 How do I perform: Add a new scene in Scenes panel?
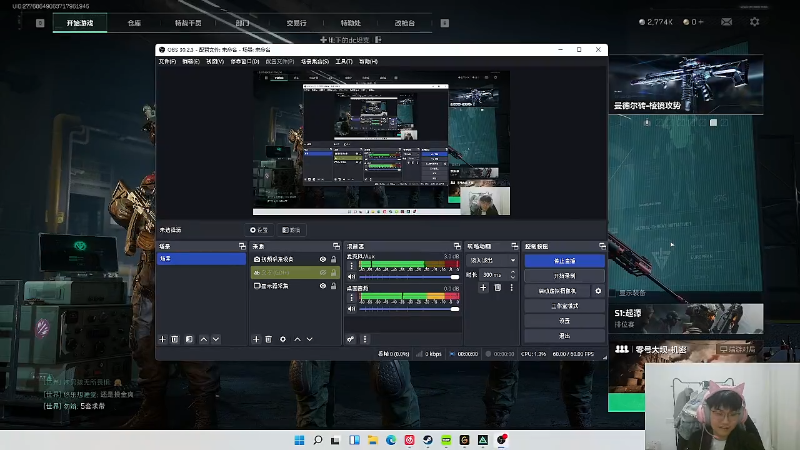[162, 339]
